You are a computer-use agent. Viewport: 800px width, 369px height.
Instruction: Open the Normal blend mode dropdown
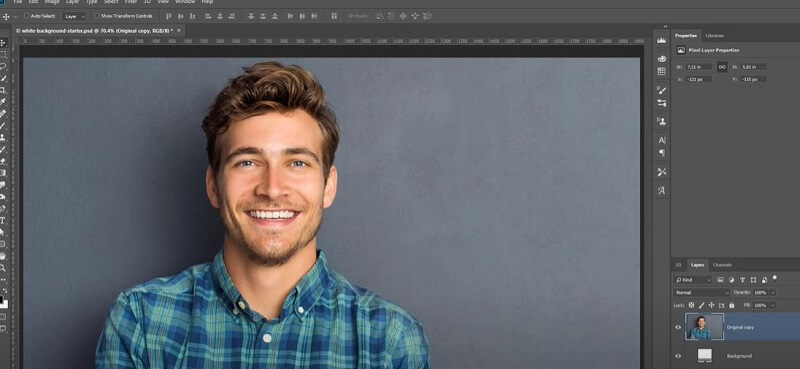coord(702,292)
